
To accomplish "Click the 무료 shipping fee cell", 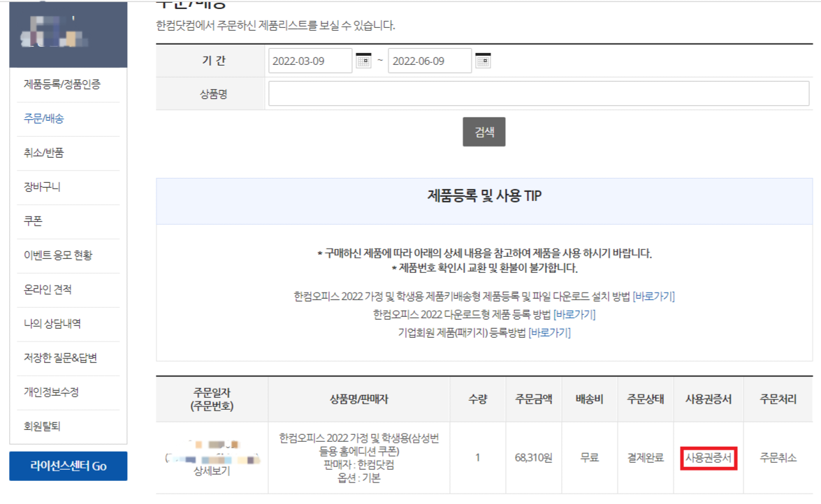I will 590,458.
